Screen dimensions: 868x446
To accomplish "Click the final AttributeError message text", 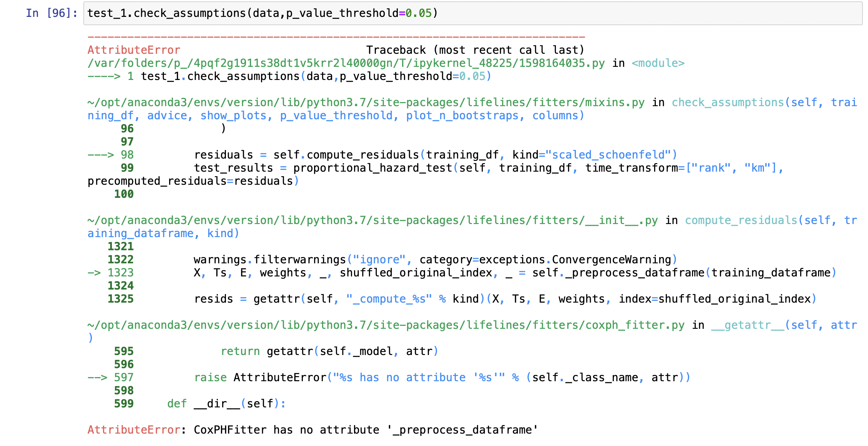I will click(x=310, y=430).
